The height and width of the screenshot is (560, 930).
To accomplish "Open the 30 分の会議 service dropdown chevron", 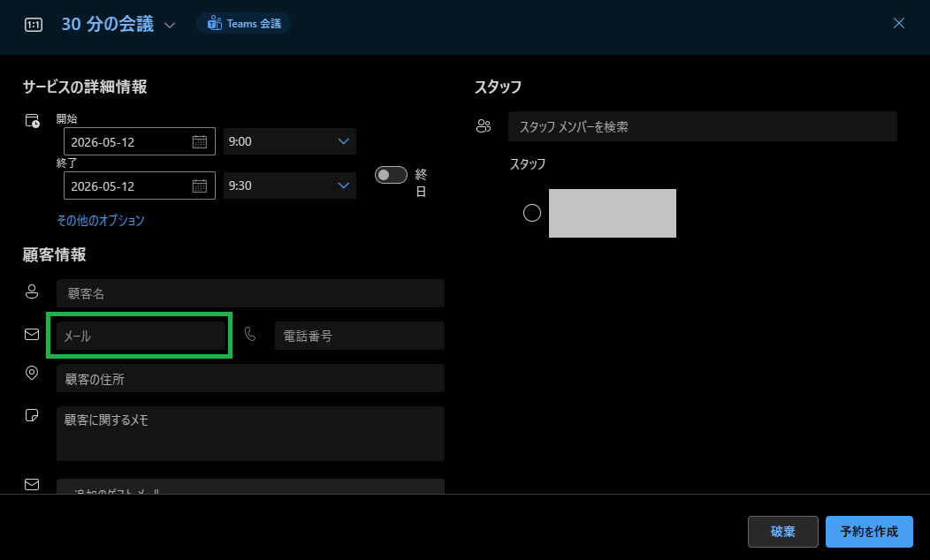I will [170, 25].
